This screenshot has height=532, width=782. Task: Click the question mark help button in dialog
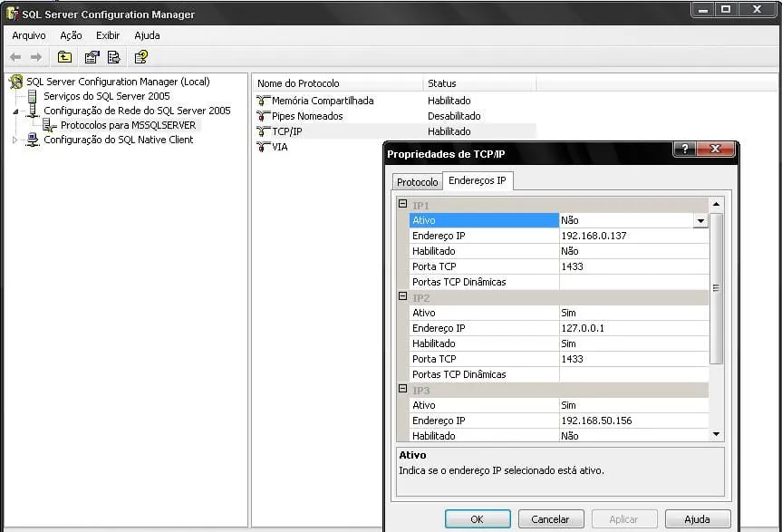(x=685, y=149)
